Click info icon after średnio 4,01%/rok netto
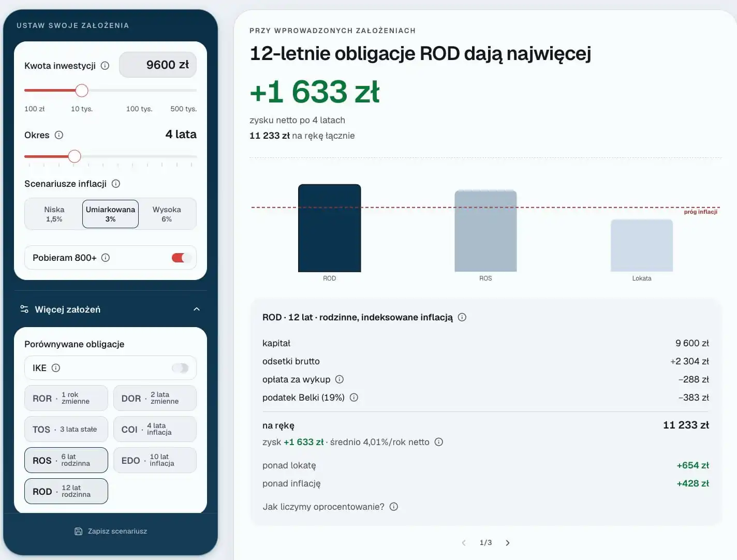Viewport: 737px width, 560px height. pyautogui.click(x=439, y=442)
